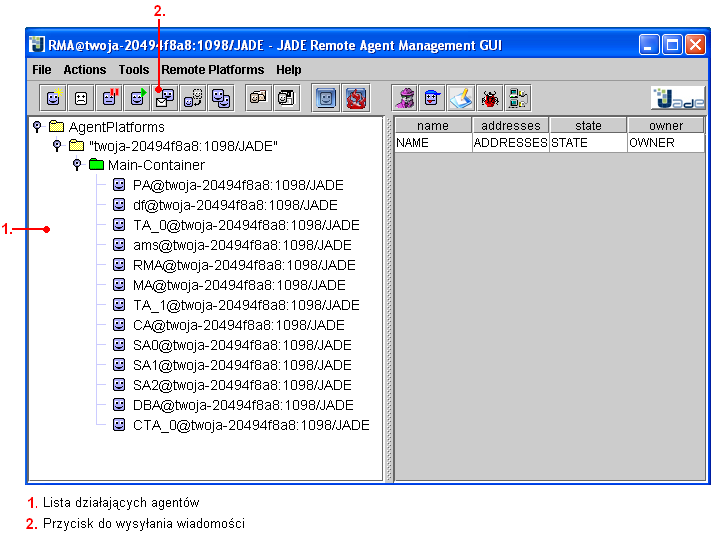Collapse the AgentPlatforms tree node

[x=37, y=126]
